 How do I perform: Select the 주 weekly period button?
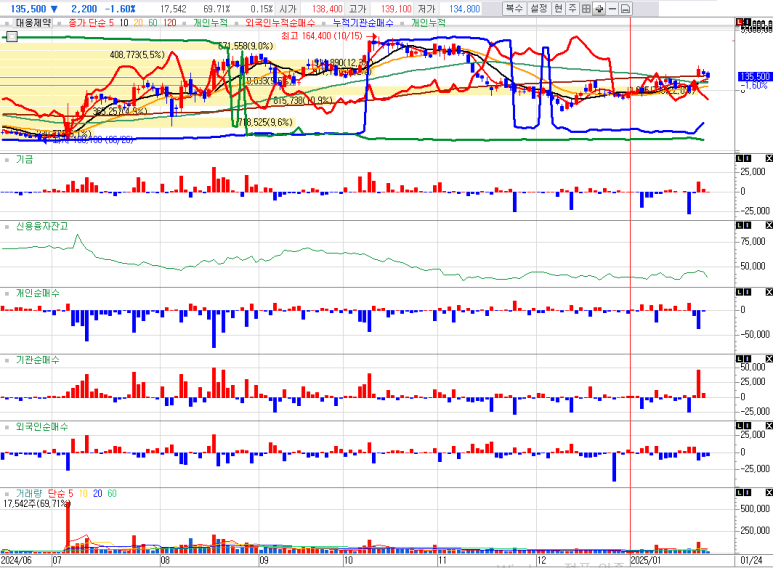click(572, 8)
